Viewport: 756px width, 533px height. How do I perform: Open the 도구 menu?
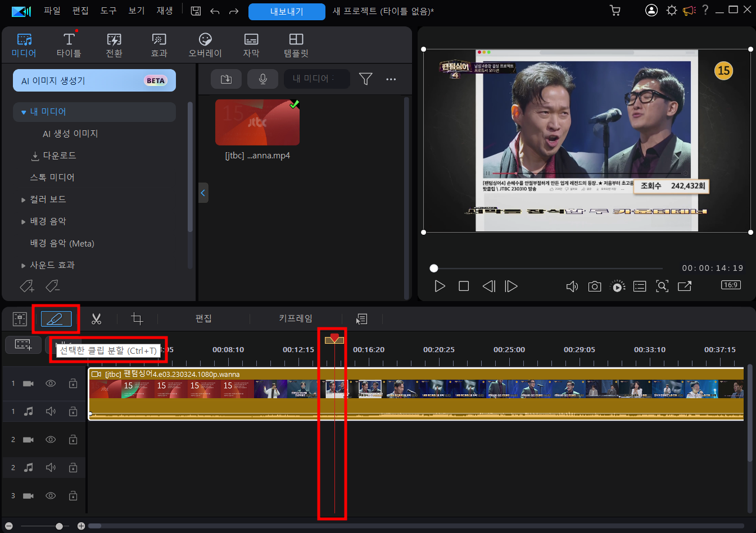[108, 11]
